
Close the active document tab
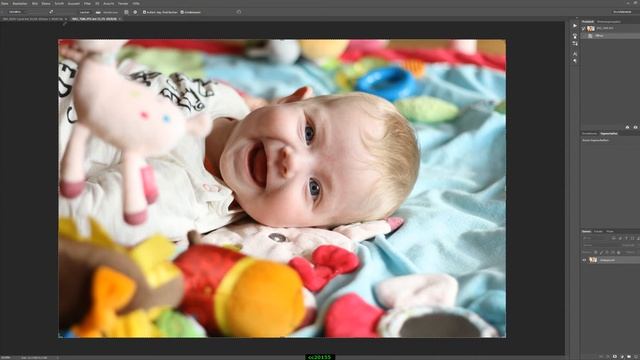(120, 19)
